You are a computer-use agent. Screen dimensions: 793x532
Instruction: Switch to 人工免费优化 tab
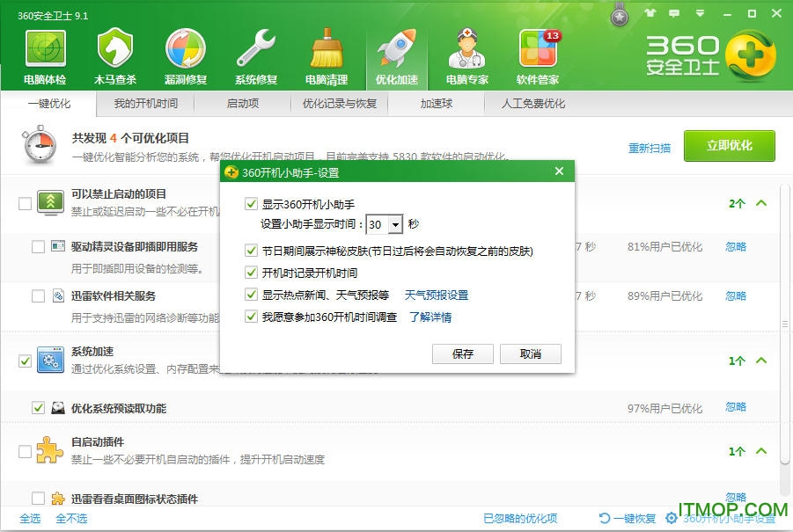click(533, 104)
